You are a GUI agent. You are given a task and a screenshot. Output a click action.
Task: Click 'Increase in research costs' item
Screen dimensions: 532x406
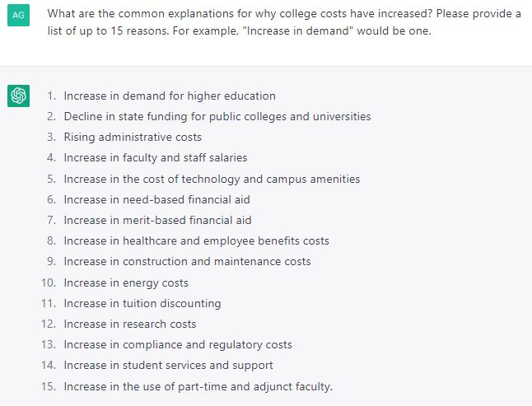point(130,324)
